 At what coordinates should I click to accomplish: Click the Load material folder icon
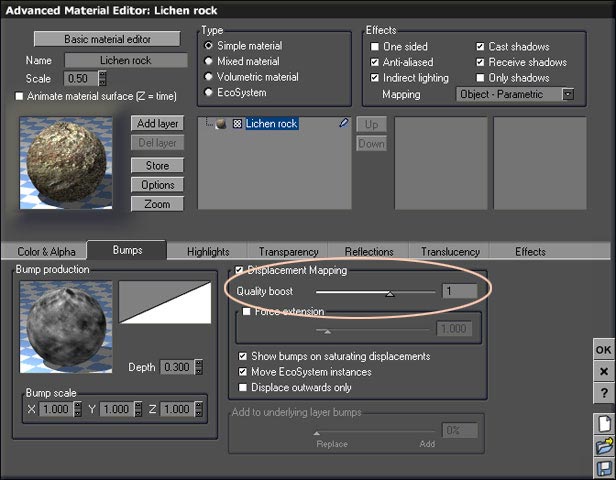tap(603, 446)
